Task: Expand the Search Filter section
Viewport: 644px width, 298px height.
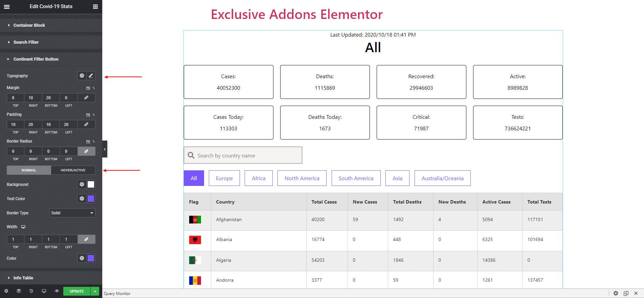Action: click(x=51, y=42)
